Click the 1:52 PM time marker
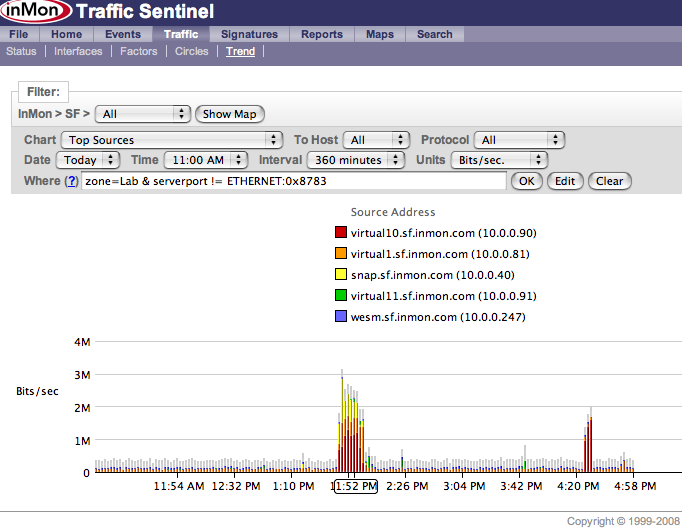Viewport: 682px width, 532px height. 356,486
